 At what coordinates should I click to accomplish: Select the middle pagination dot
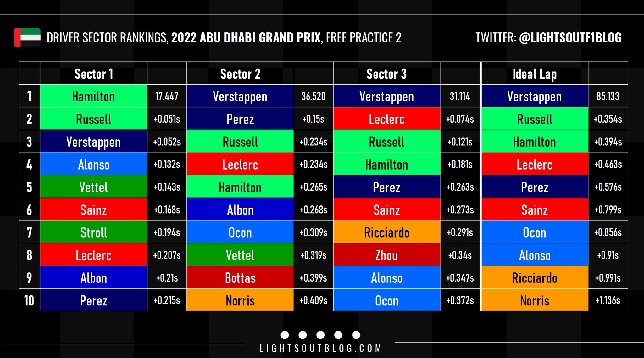(x=320, y=335)
